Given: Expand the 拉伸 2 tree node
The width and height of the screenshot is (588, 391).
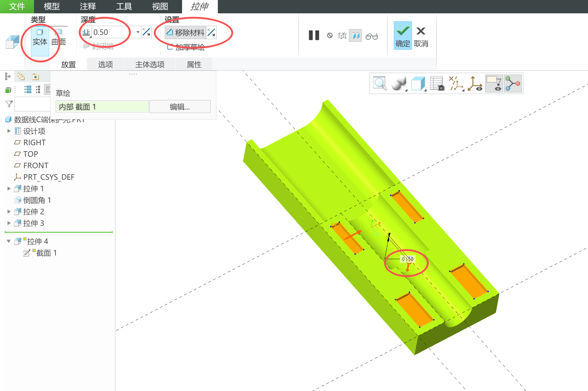Looking at the screenshot, I should 9,212.
